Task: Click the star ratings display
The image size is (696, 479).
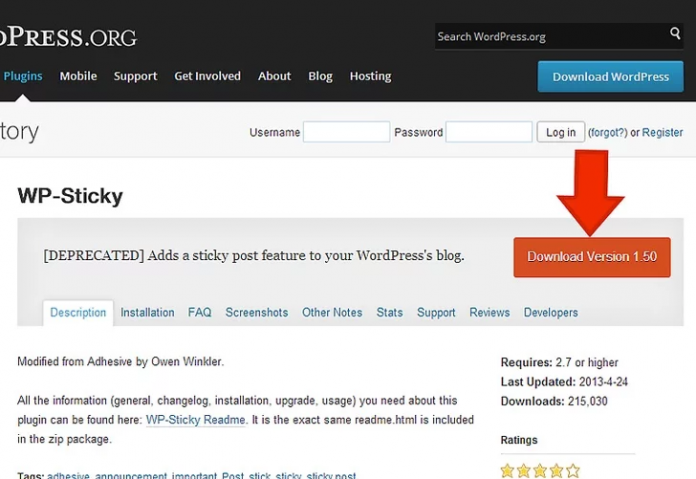Action: pos(539,470)
